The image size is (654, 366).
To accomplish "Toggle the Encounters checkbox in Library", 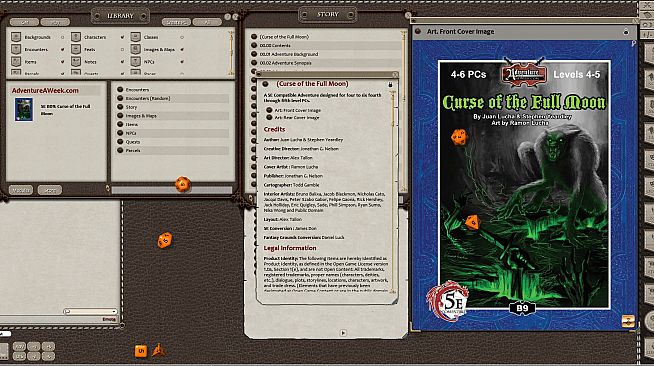I will click(x=63, y=50).
